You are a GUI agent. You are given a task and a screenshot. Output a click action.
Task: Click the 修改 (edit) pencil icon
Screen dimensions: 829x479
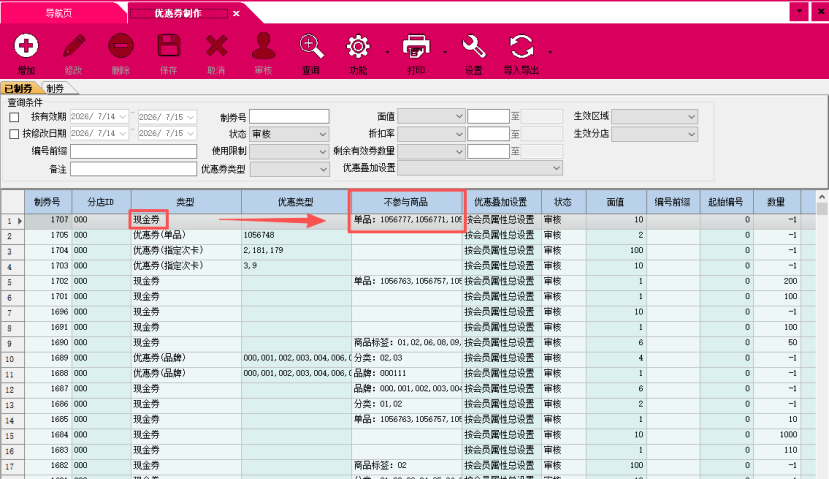73,46
